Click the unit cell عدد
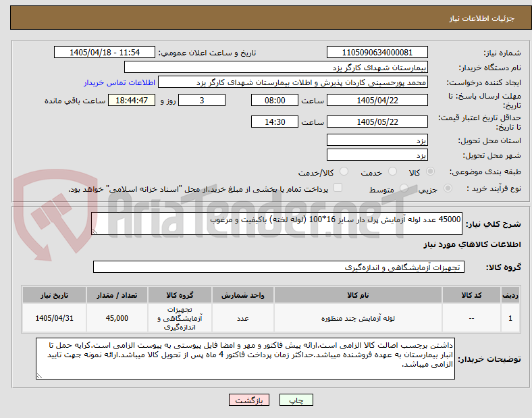The height and width of the screenshot is (418, 532). point(242,318)
